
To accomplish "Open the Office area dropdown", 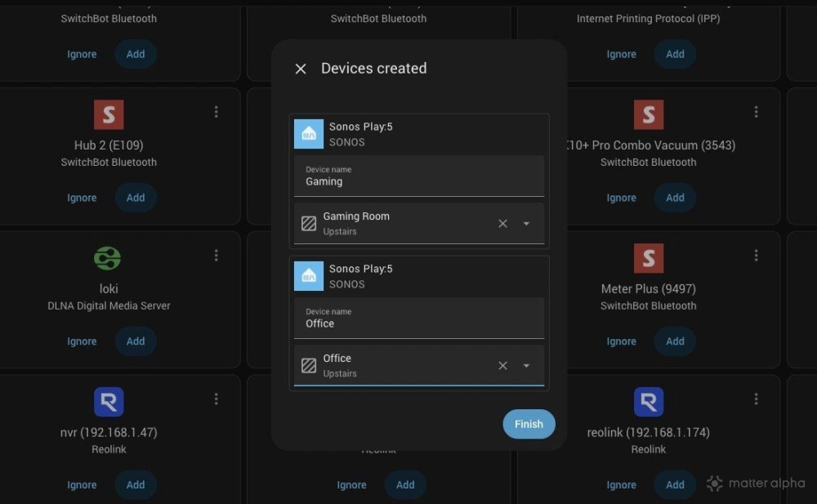I will (527, 365).
